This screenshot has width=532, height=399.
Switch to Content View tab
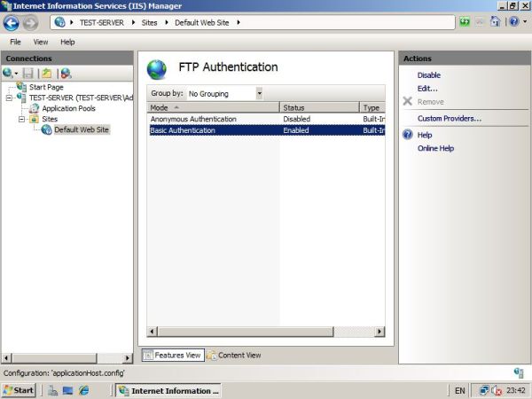[x=234, y=356]
